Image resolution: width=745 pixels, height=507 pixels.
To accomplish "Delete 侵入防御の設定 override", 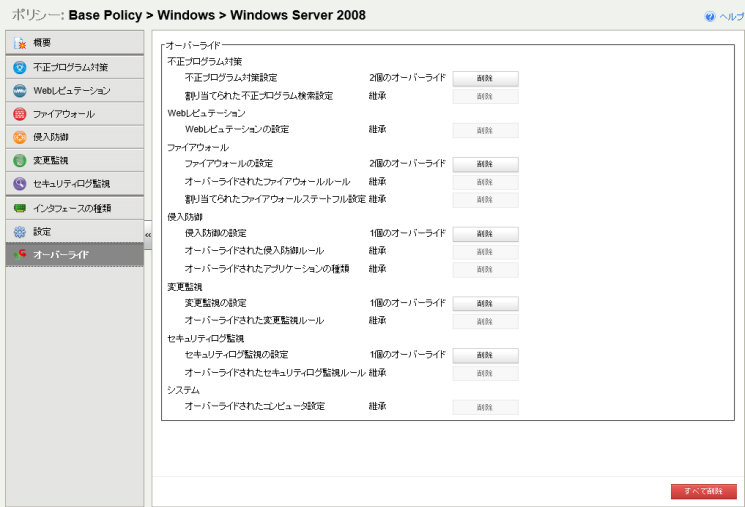I will coord(485,233).
